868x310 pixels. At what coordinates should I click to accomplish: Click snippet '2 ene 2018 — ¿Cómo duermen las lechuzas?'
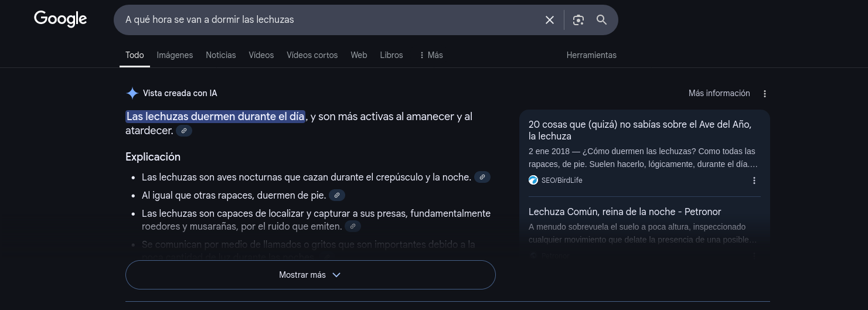(643, 158)
